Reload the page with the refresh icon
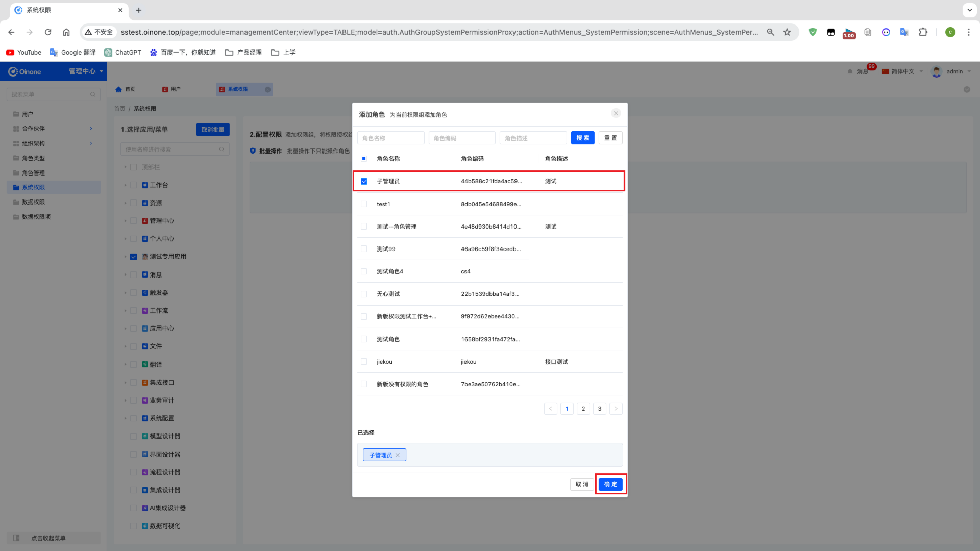Screen dimensions: 980x551 coord(48,32)
